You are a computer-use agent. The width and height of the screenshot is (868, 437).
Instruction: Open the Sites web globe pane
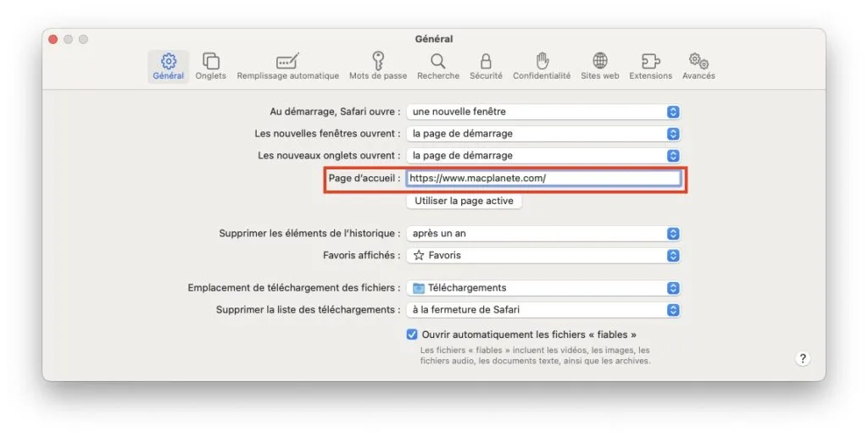click(x=599, y=66)
